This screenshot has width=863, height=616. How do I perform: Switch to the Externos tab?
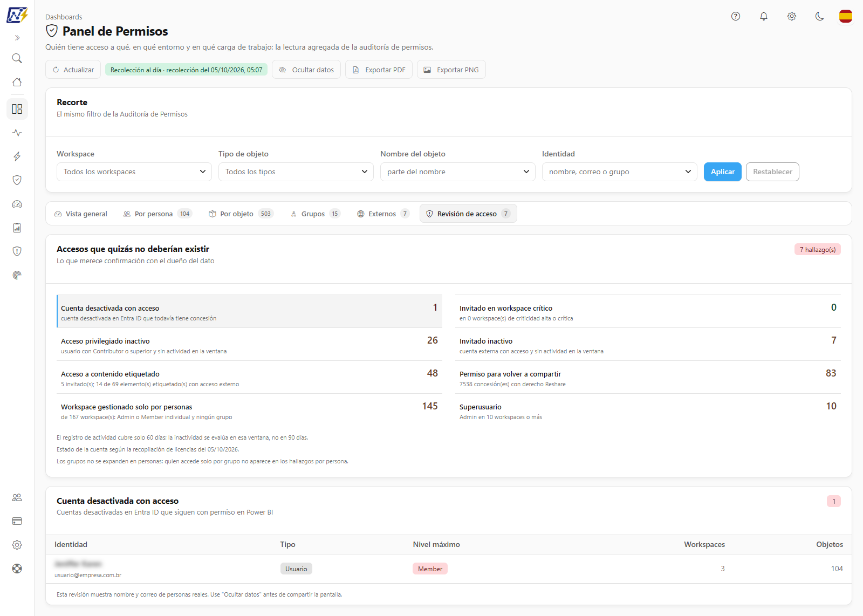click(x=383, y=214)
